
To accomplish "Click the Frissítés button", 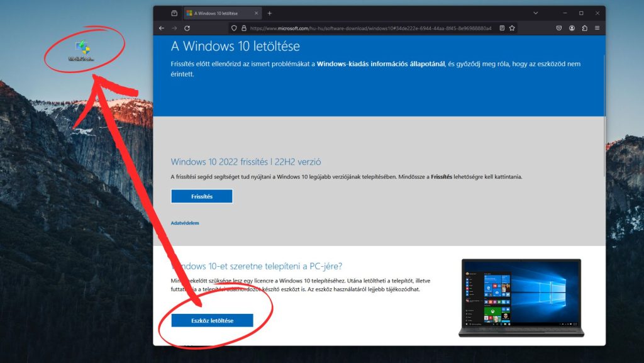I will click(x=202, y=196).
